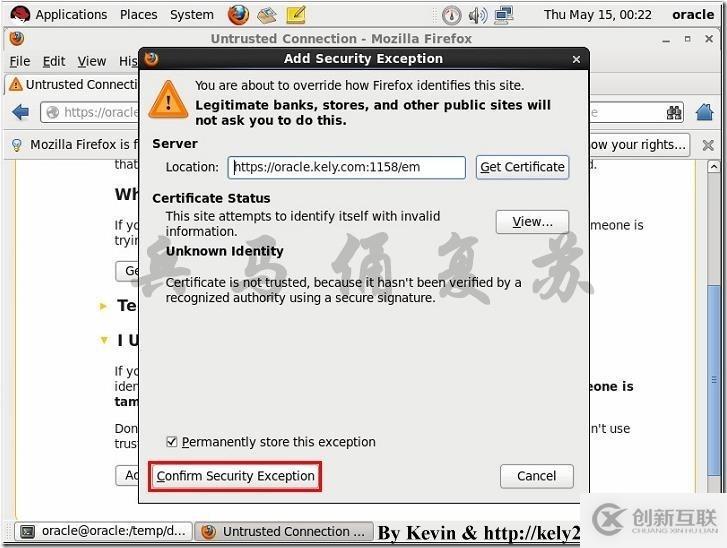This screenshot has width=727, height=548.
Task: Click the Firefox page vertical scrollbar thumb
Action: click(714, 381)
